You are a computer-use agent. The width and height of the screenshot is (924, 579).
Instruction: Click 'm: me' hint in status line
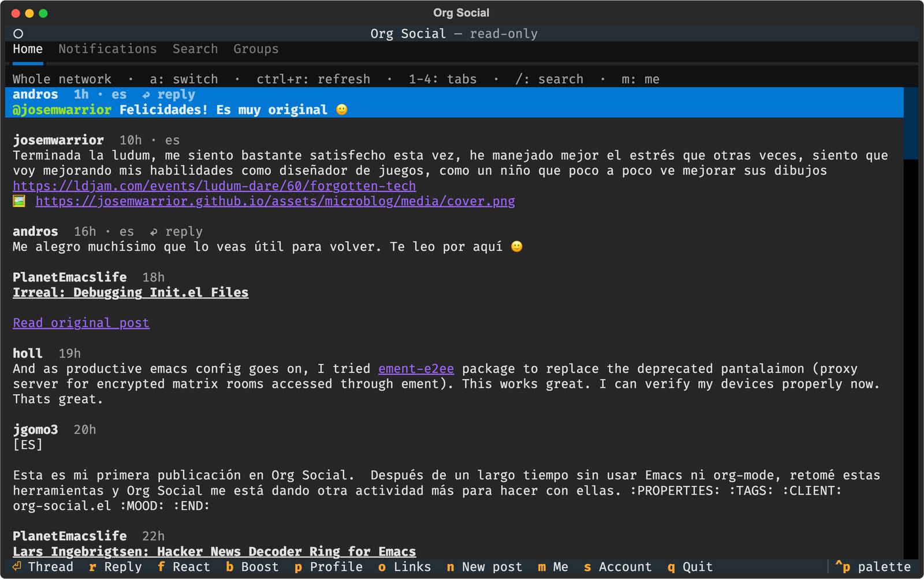click(640, 79)
